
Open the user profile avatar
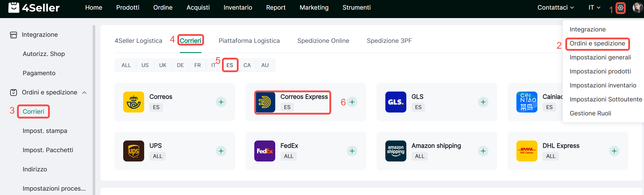(x=637, y=8)
